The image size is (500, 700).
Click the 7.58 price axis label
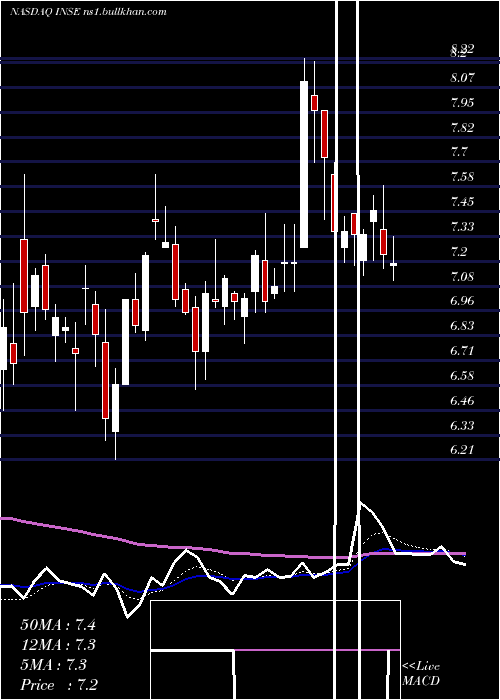point(462,177)
